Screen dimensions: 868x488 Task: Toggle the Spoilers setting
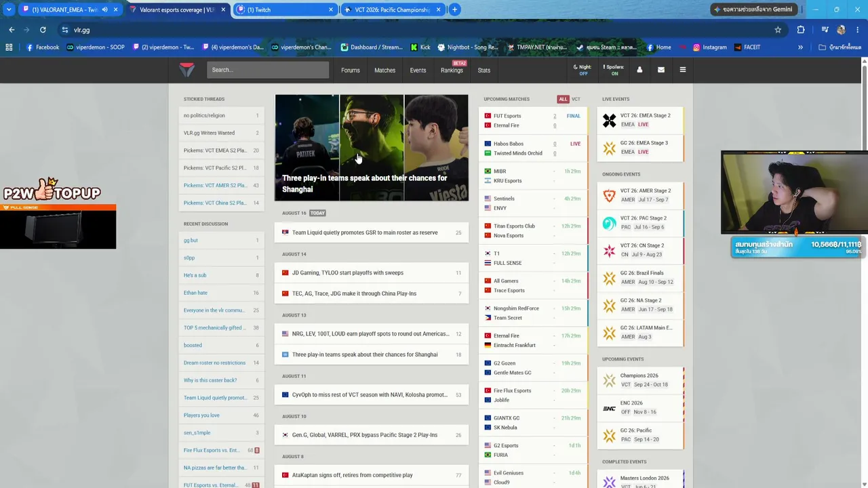click(x=614, y=70)
